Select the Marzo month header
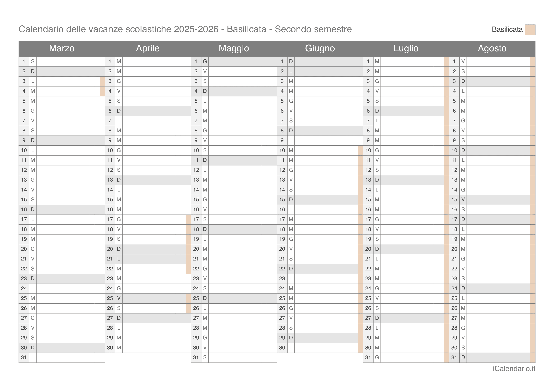Image resolution: width=554 pixels, height=392 pixels. (x=62, y=48)
